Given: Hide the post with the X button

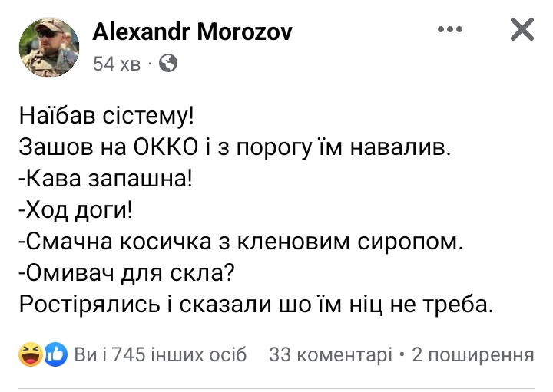Looking at the screenshot, I should [x=522, y=30].
